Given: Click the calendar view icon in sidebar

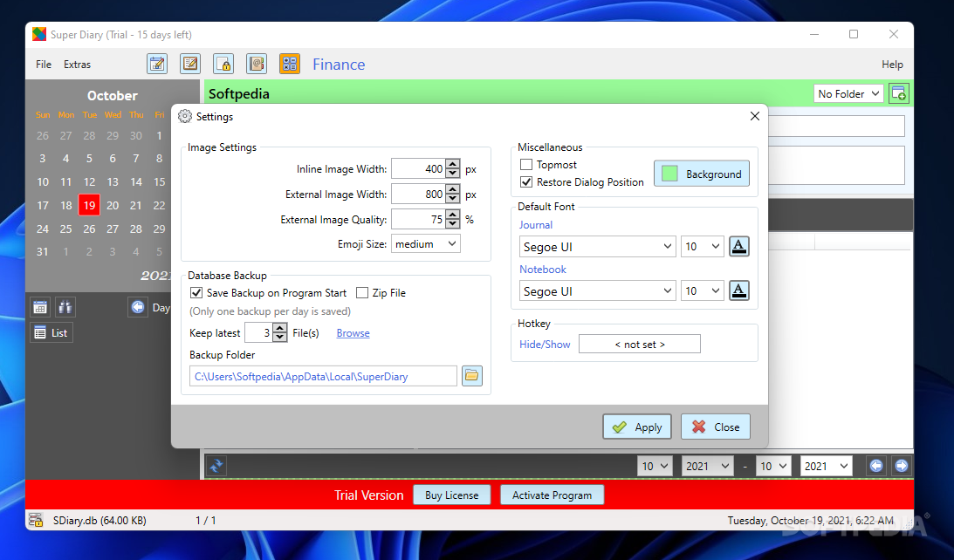Looking at the screenshot, I should tap(40, 307).
